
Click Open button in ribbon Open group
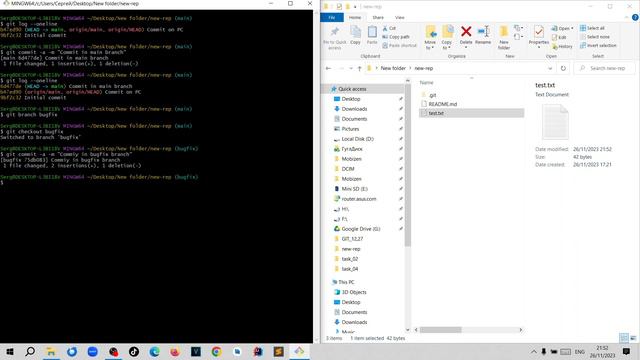coord(562,28)
